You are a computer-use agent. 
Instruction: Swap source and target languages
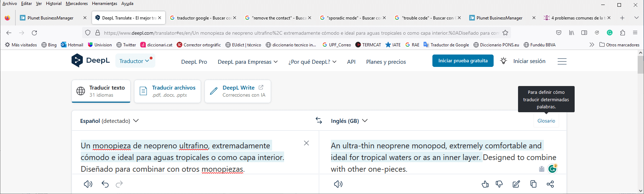click(x=319, y=121)
